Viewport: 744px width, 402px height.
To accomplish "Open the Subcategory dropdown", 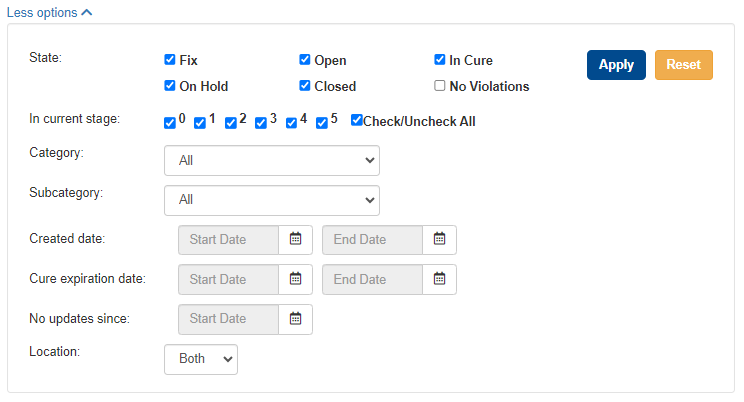I will pyautogui.click(x=272, y=200).
